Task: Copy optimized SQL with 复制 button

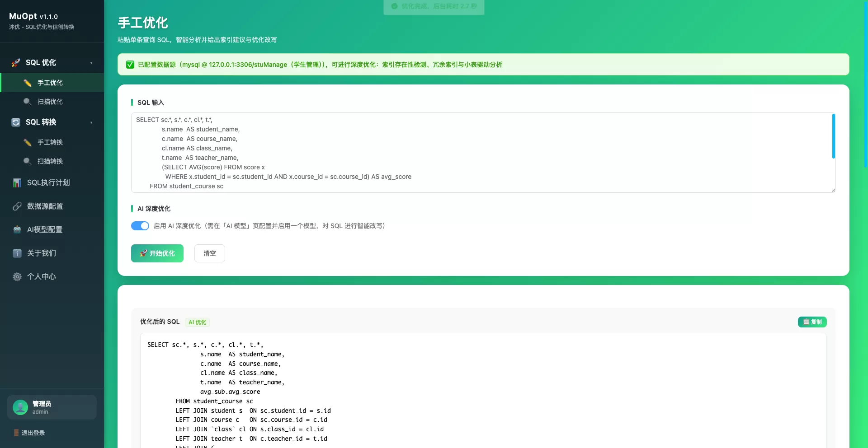Action: point(812,322)
